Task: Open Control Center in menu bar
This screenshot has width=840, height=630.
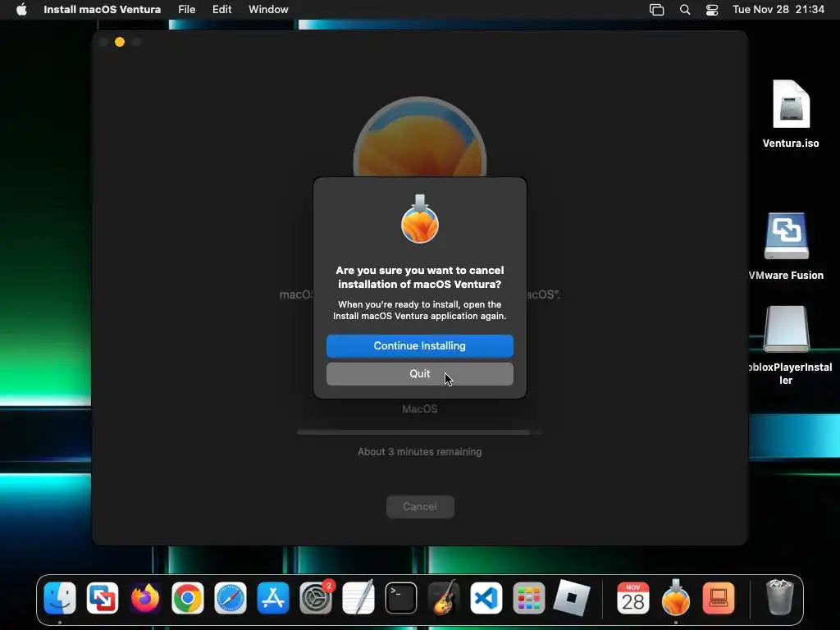Action: click(x=711, y=10)
